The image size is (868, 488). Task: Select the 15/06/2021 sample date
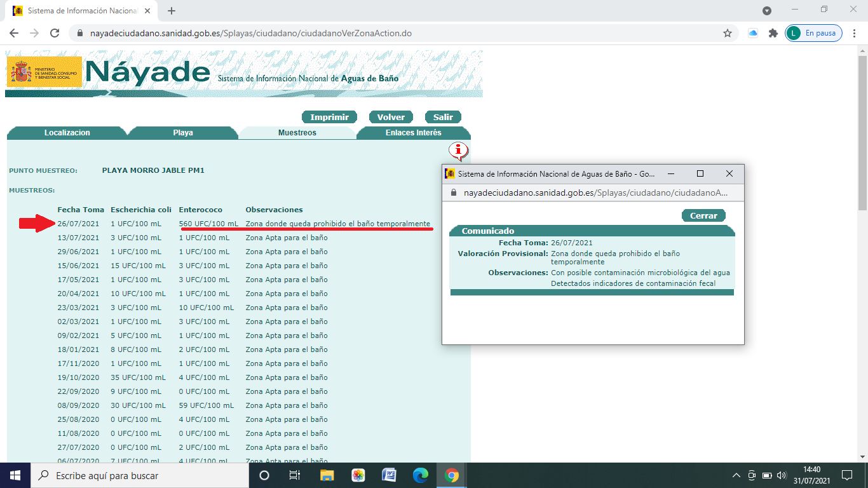tap(78, 266)
